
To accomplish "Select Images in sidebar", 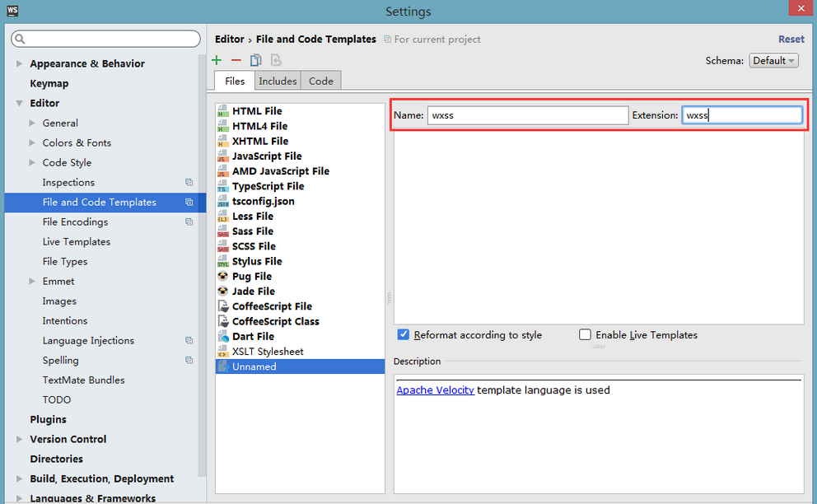I will click(x=59, y=301).
